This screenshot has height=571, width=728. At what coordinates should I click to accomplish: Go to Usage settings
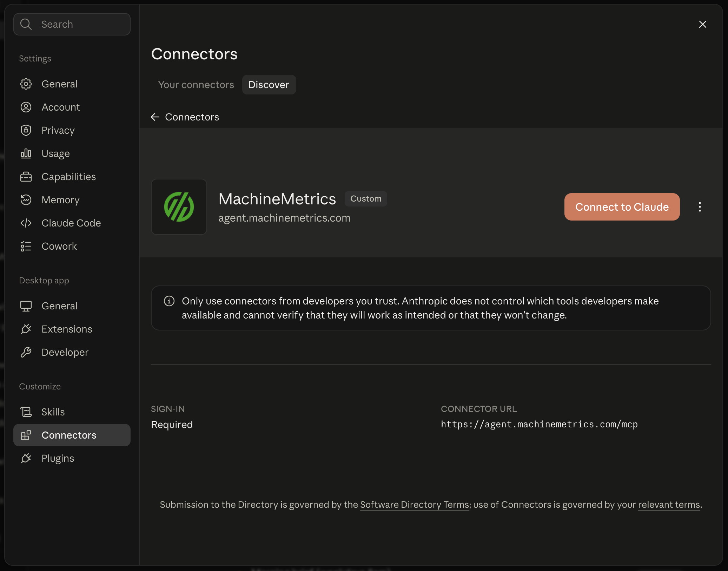[x=72, y=153]
